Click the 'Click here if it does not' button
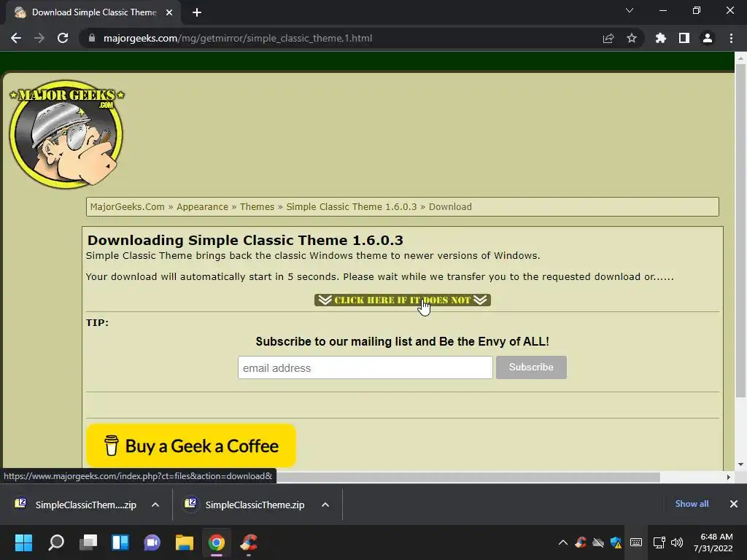This screenshot has height=560, width=747. [x=403, y=300]
